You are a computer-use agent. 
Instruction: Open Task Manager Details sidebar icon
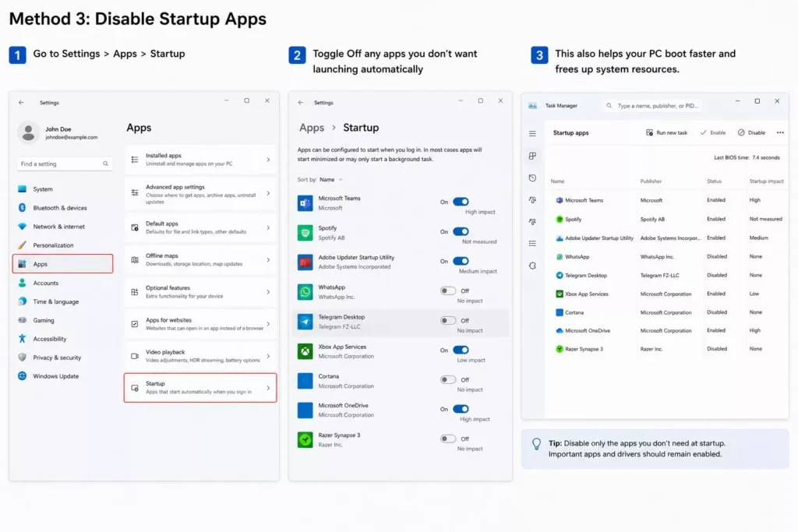click(x=532, y=244)
